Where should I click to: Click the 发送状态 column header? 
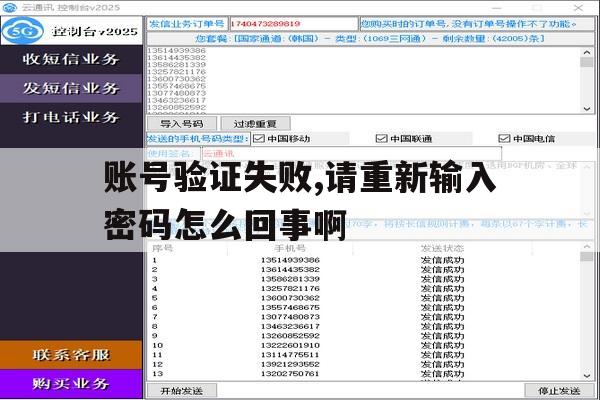click(x=442, y=248)
